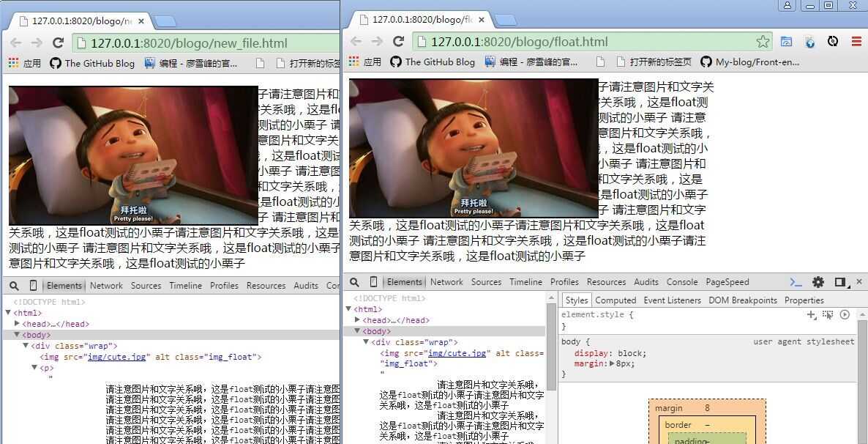This screenshot has width=868, height=444.
Task: Switch to Resources tab in left DevTools
Action: pos(266,286)
